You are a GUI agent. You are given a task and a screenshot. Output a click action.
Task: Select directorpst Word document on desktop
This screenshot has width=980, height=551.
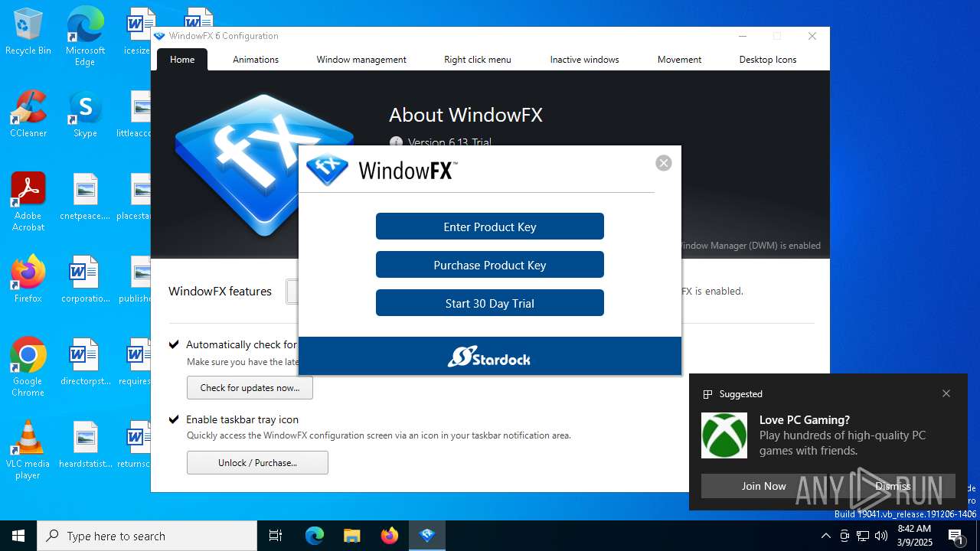(x=85, y=363)
